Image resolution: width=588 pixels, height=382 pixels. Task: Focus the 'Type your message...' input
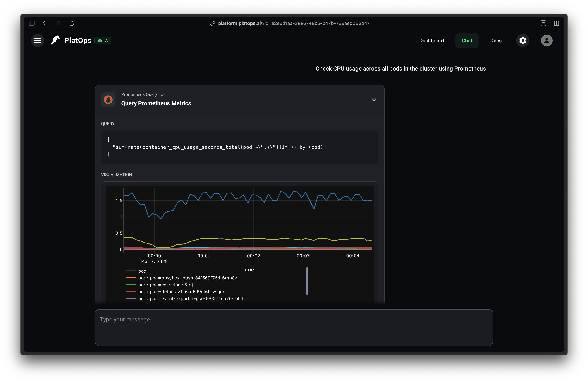(x=294, y=328)
